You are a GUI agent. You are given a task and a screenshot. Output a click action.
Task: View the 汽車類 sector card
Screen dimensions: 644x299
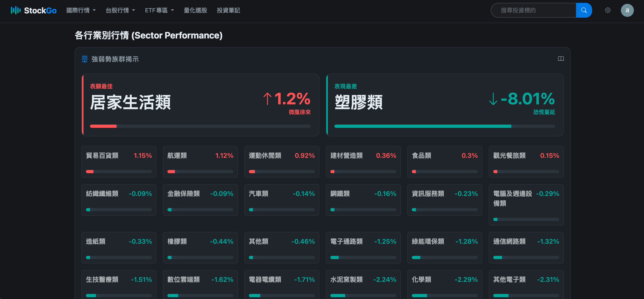(x=282, y=200)
